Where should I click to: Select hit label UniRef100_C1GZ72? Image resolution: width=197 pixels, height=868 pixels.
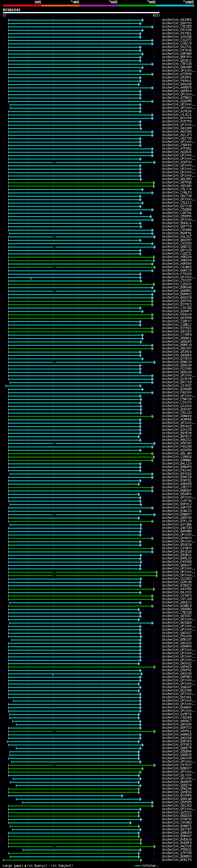click(177, 40)
